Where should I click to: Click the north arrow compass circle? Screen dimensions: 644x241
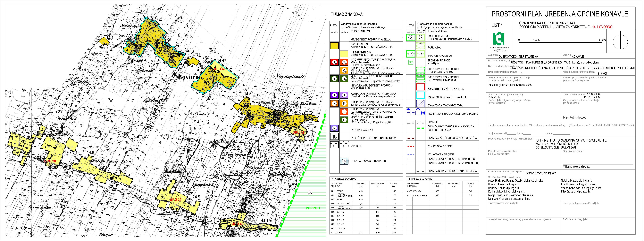pos(620,42)
